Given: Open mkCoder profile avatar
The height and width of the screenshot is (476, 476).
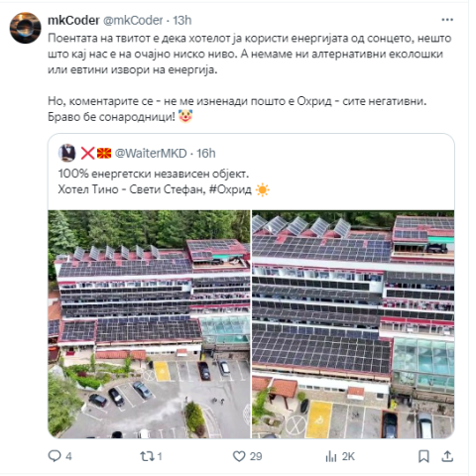Looking at the screenshot, I should (x=25, y=28).
